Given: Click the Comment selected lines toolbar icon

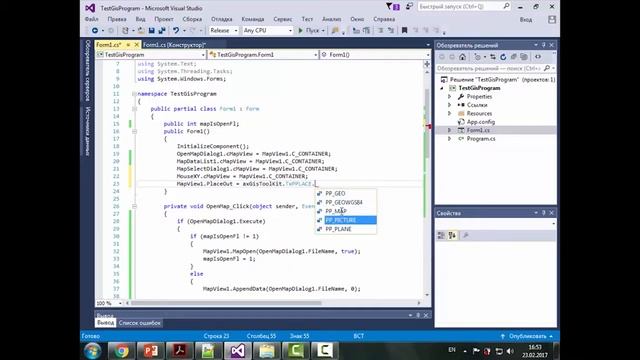Looking at the screenshot, I should pyautogui.click(x=380, y=31).
